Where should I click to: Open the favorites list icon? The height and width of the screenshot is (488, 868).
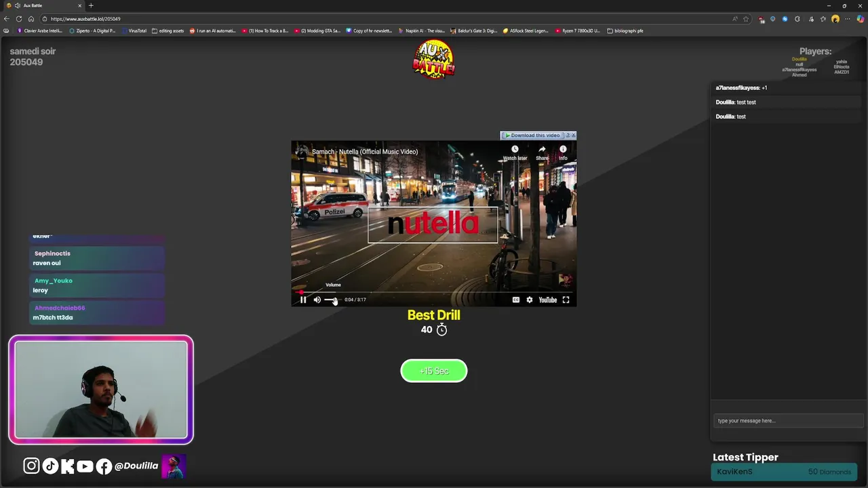point(823,19)
